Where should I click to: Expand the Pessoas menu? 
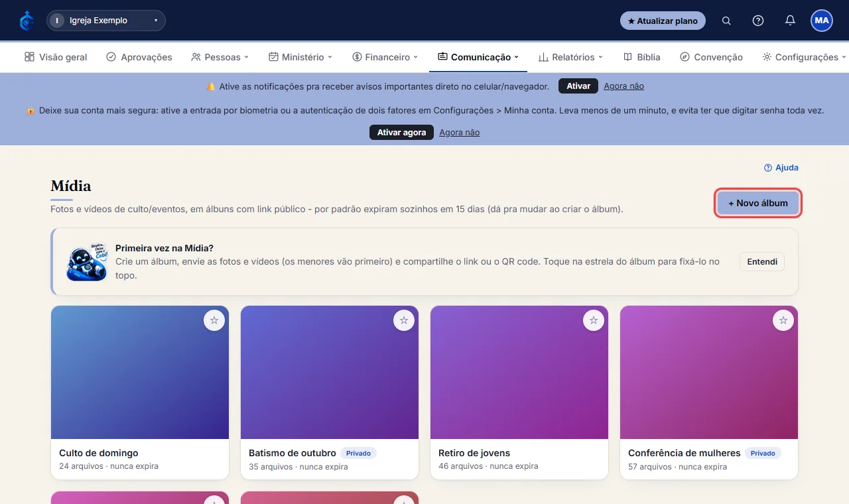click(220, 57)
